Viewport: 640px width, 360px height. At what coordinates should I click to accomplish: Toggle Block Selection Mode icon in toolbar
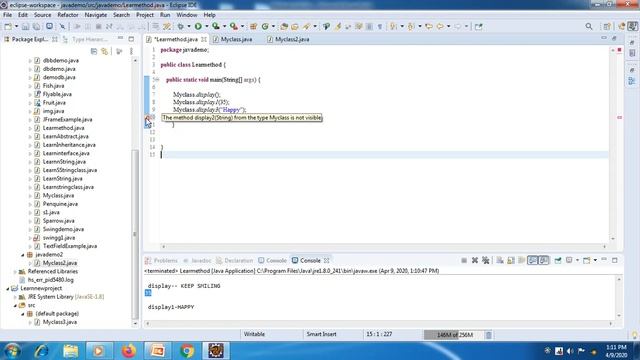point(369,26)
